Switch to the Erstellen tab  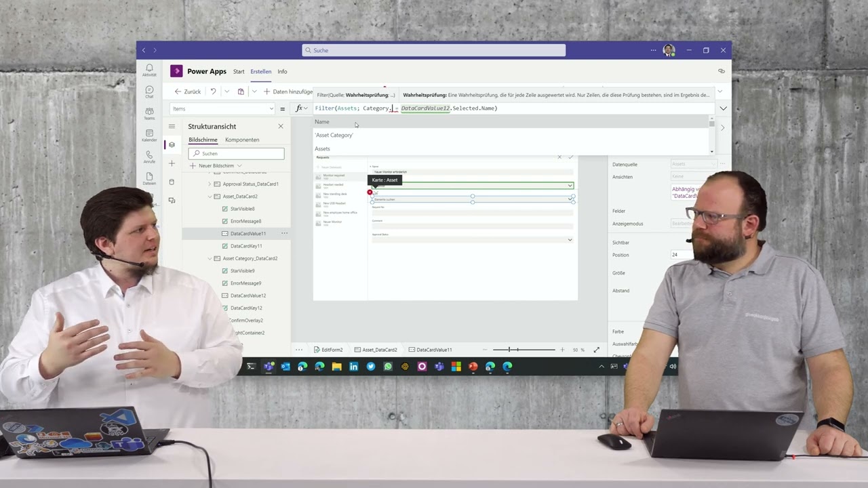pos(261,71)
